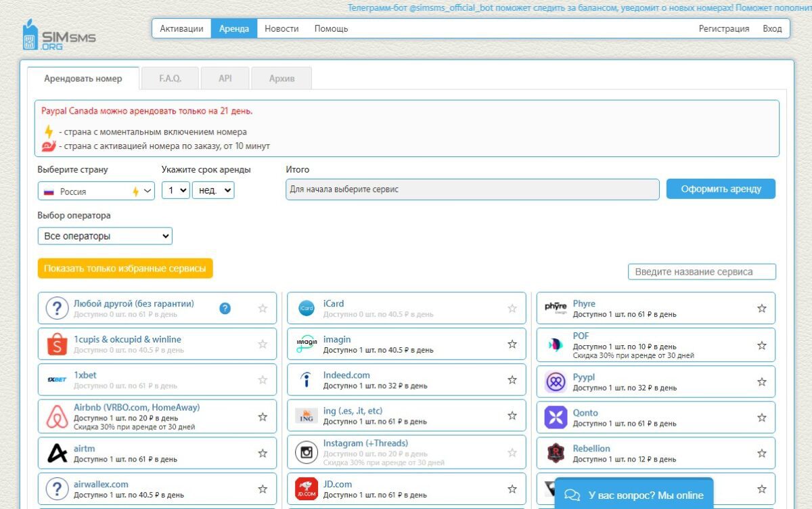Star the Phyre service
This screenshot has height=509, width=812.
tap(762, 308)
